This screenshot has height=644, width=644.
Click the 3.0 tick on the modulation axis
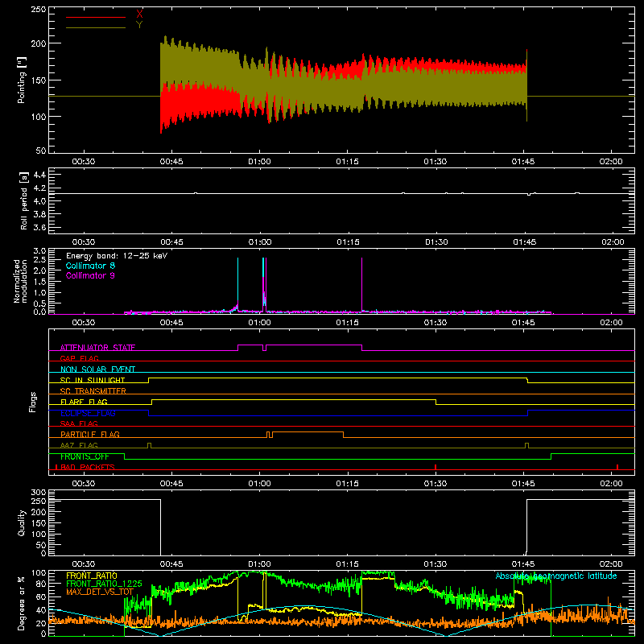(x=39, y=251)
